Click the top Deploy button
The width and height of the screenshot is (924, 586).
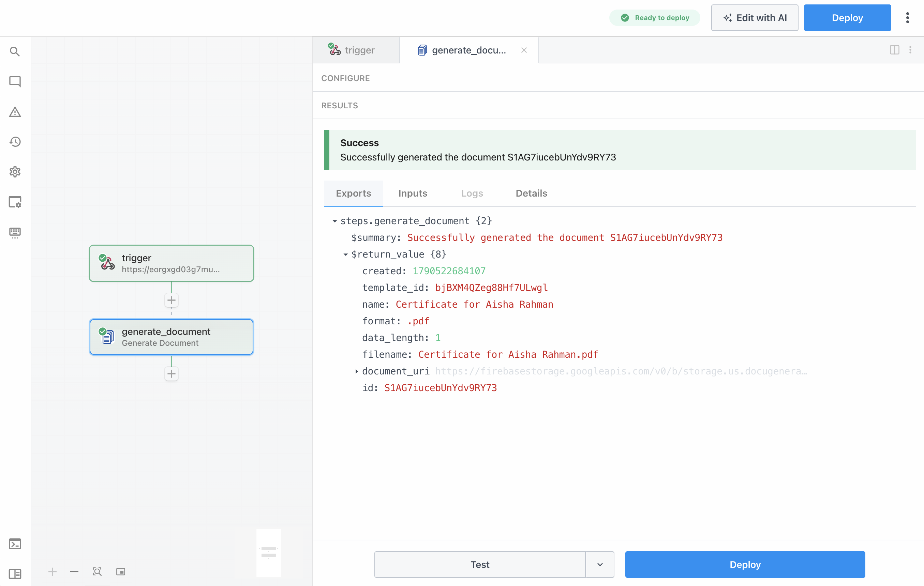click(847, 18)
